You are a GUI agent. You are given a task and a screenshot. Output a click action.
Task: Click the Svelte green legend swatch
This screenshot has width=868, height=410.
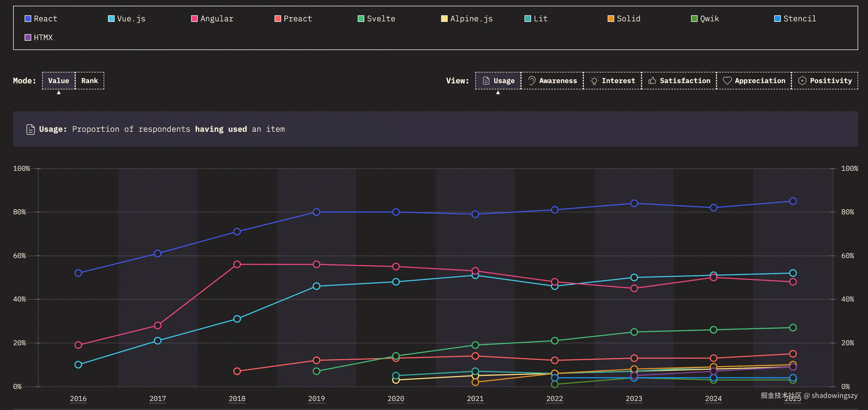[361, 19]
